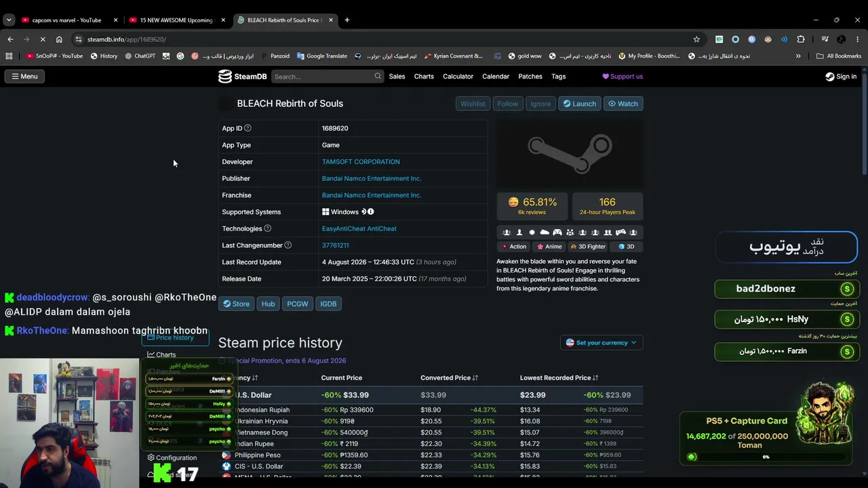Click the search magnifier icon in SteamDB
Image resolution: width=868 pixels, height=488 pixels.
pyautogui.click(x=378, y=77)
